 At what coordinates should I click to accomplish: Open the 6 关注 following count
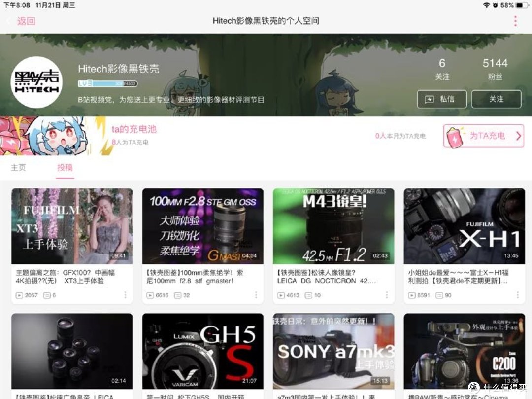[x=442, y=69]
